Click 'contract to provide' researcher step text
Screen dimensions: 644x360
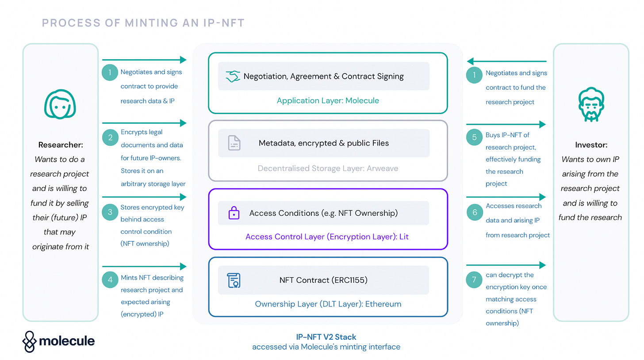149,86
